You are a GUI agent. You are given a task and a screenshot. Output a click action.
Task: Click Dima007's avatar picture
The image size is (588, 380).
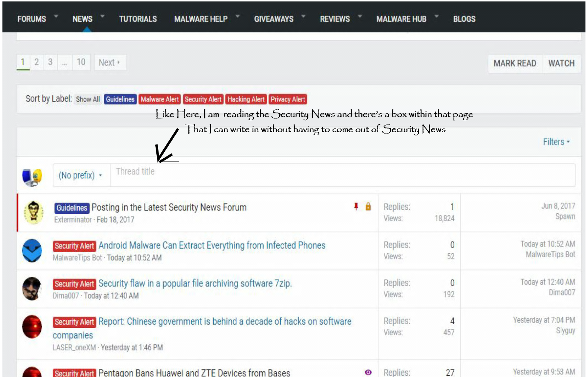[32, 289]
